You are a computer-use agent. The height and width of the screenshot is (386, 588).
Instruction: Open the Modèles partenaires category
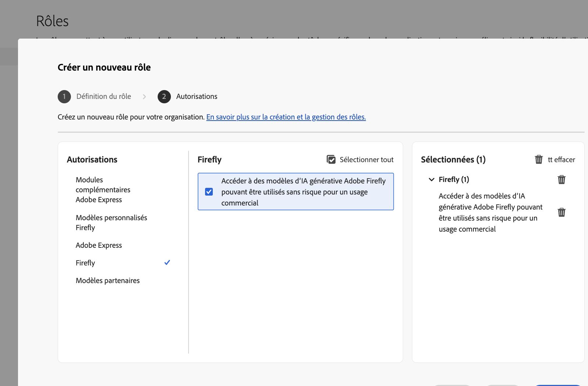pos(107,280)
